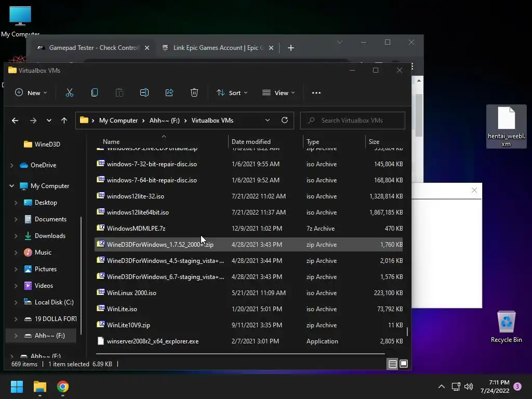Open the Windows Start menu
The width and height of the screenshot is (532, 399).
click(17, 387)
